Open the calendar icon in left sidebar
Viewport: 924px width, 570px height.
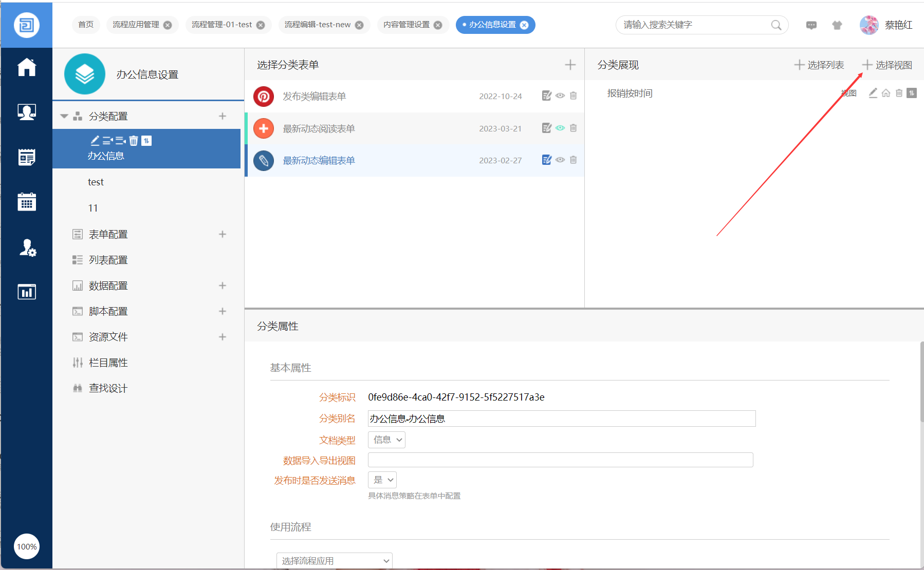27,202
